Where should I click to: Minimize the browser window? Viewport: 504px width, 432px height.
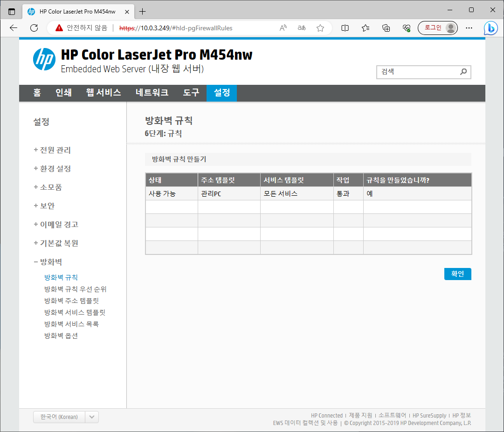pyautogui.click(x=449, y=10)
